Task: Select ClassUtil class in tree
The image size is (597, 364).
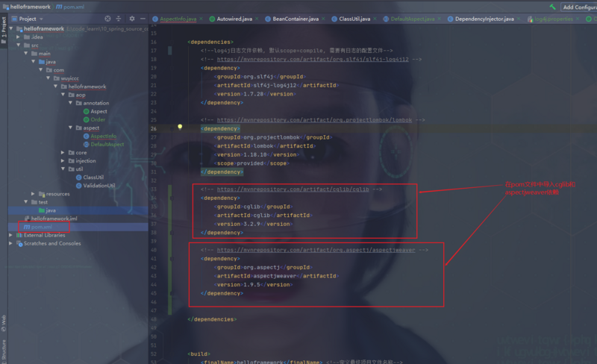Action: coord(90,177)
